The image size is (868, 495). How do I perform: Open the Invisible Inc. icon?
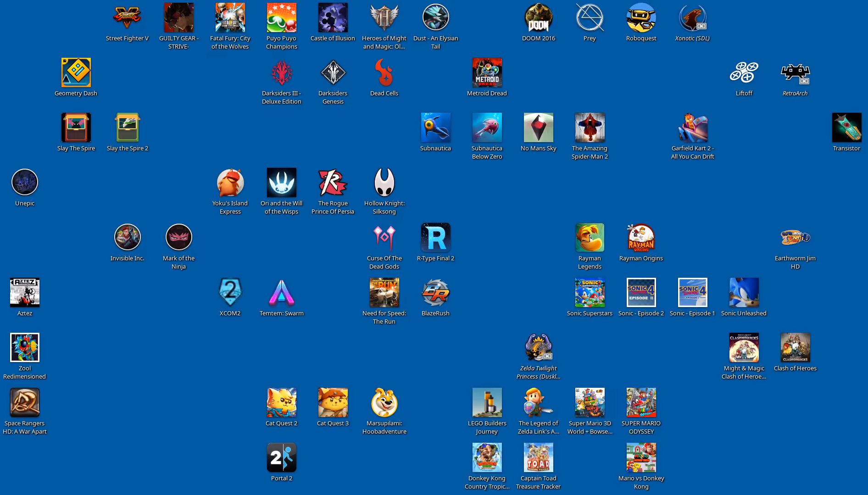click(127, 237)
